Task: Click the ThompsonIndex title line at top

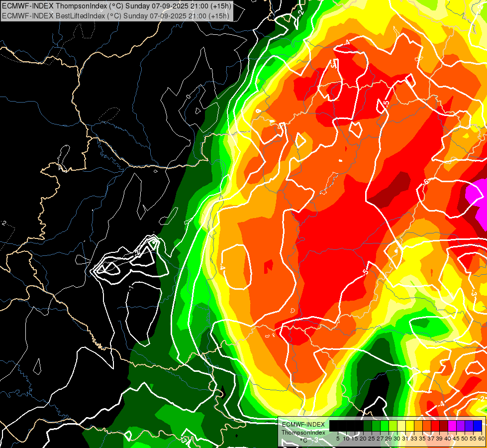Action: tap(116, 6)
